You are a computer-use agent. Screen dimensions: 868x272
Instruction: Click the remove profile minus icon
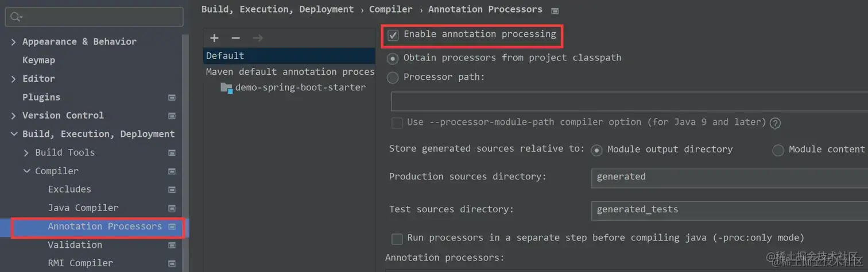[x=235, y=38]
